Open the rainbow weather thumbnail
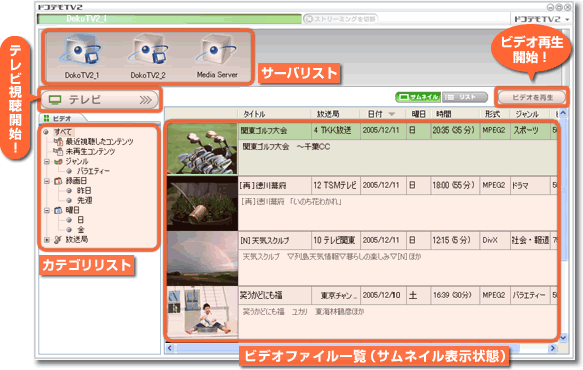 pyautogui.click(x=202, y=258)
